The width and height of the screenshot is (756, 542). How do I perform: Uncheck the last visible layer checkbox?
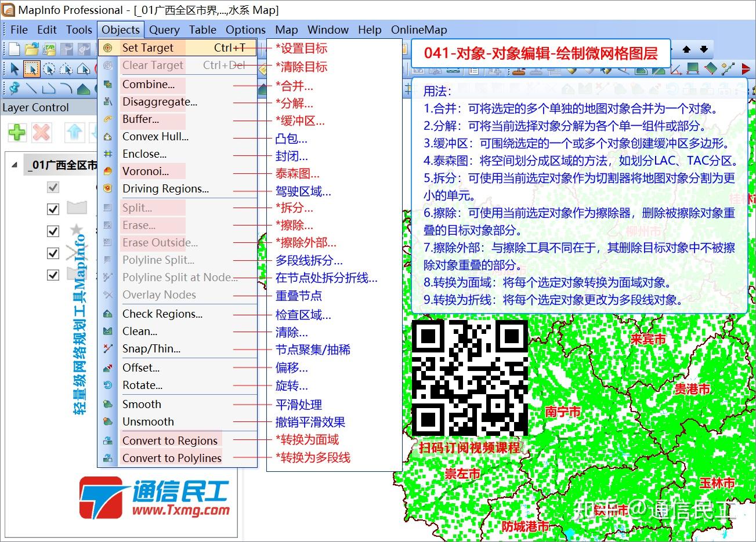(x=53, y=275)
